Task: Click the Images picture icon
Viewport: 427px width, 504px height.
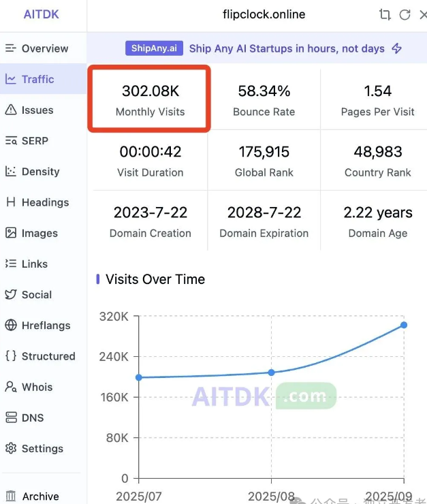Action: click(11, 233)
